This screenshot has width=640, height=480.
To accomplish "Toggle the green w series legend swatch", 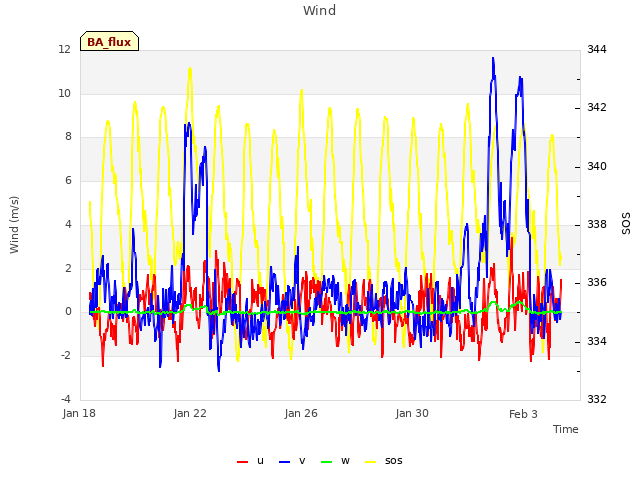I will (x=327, y=462).
